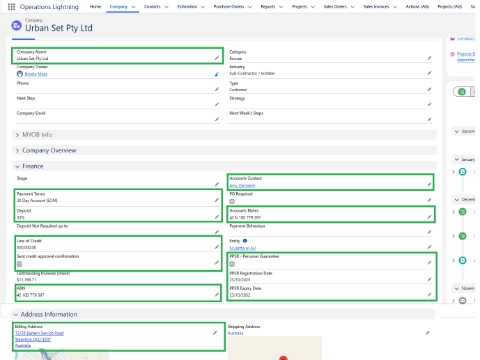Open the Accounts Contact name link
480x360 pixels.
pos(242,185)
